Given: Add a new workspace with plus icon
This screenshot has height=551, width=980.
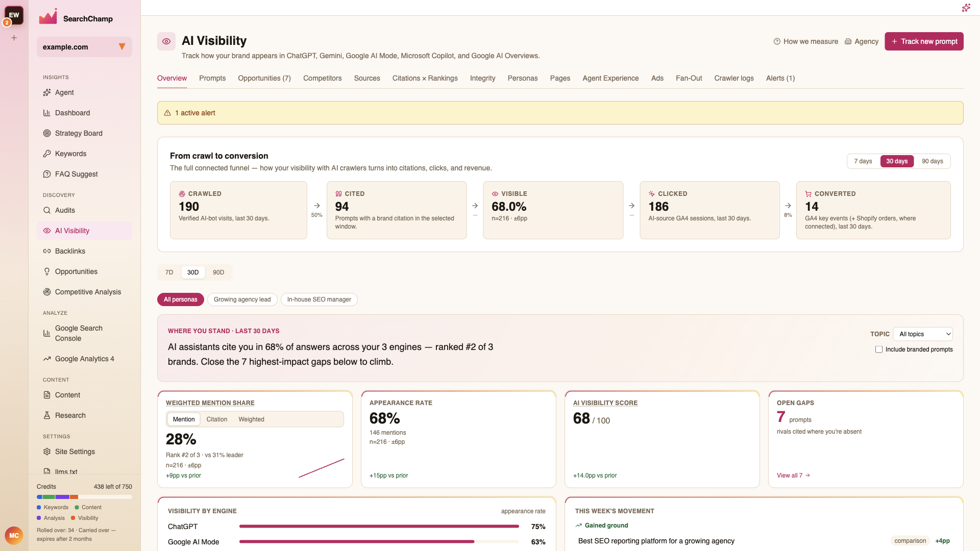Looking at the screenshot, I should pos(14,38).
